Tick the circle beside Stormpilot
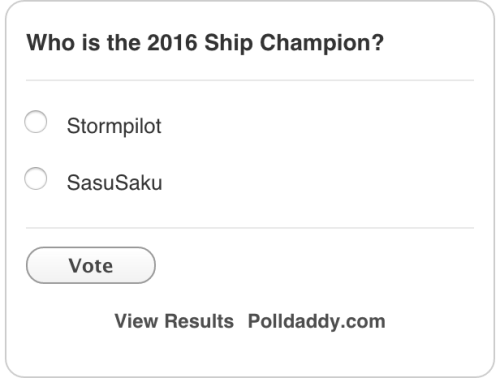Screen dimensions: 500x378 click(36, 122)
